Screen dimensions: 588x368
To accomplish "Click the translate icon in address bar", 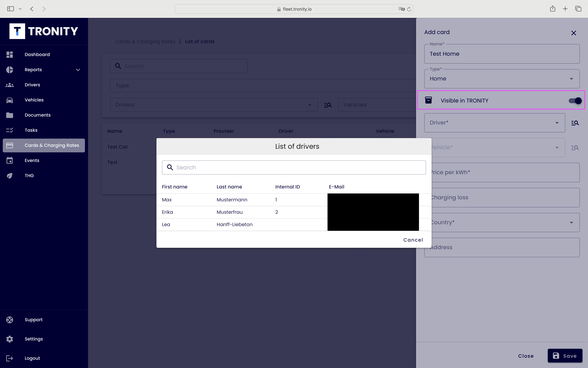I will (x=401, y=9).
